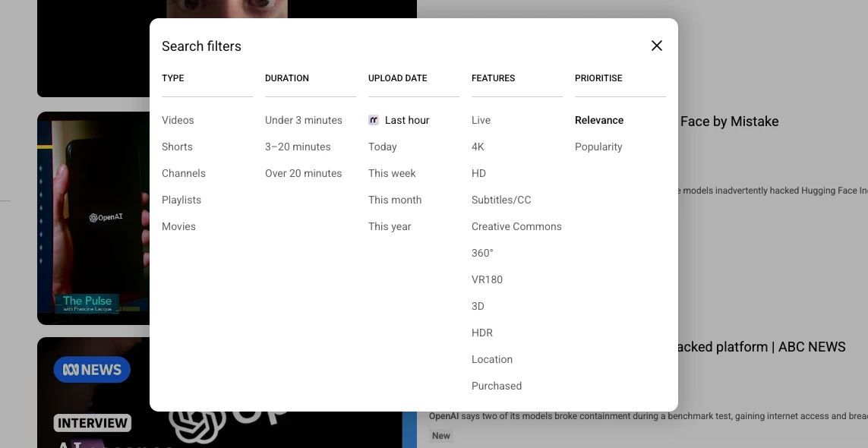The width and height of the screenshot is (868, 448).
Task: Enable the Location feature filter
Action: coord(492,359)
